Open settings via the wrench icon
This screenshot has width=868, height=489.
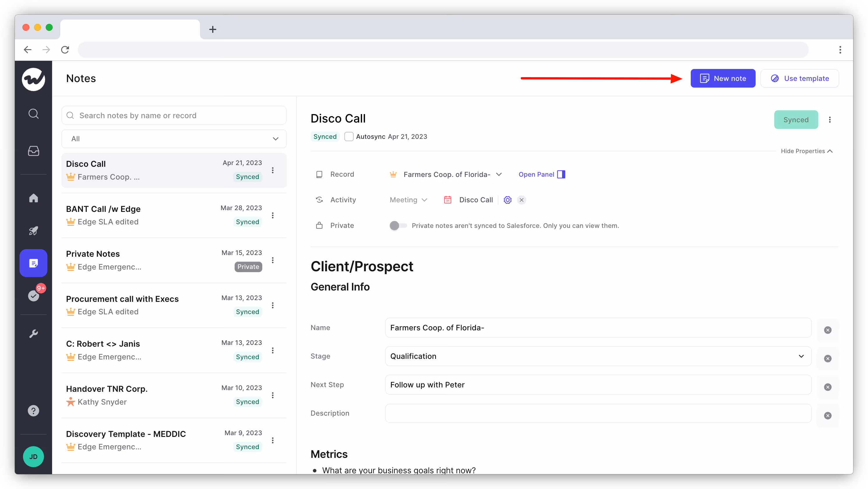click(x=33, y=334)
